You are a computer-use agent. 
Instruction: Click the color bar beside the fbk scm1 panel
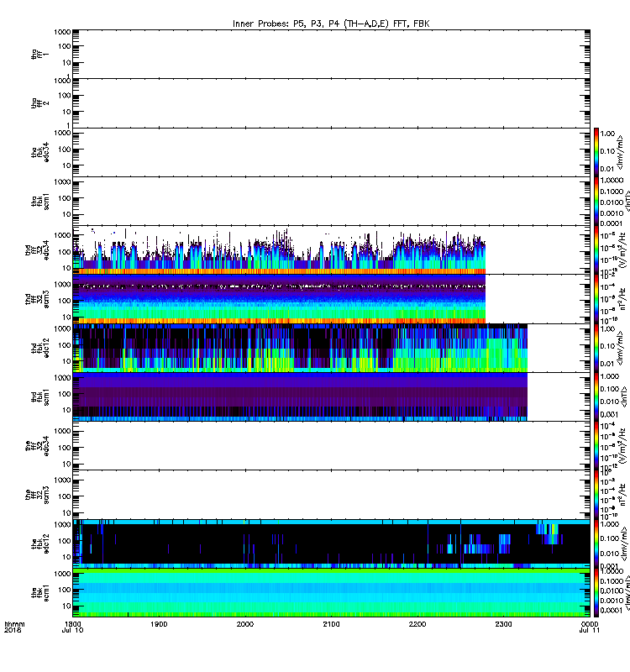(596, 593)
